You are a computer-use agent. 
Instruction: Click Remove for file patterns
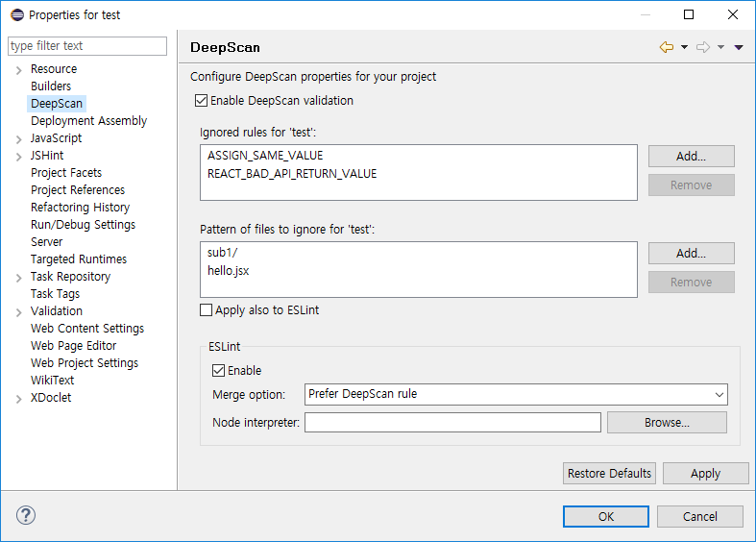tap(691, 283)
